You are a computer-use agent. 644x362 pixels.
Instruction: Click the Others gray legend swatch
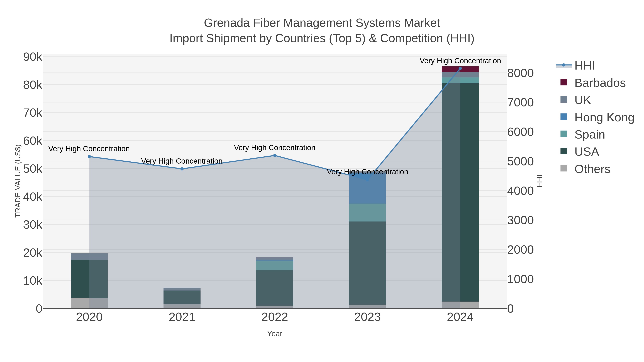[564, 168]
